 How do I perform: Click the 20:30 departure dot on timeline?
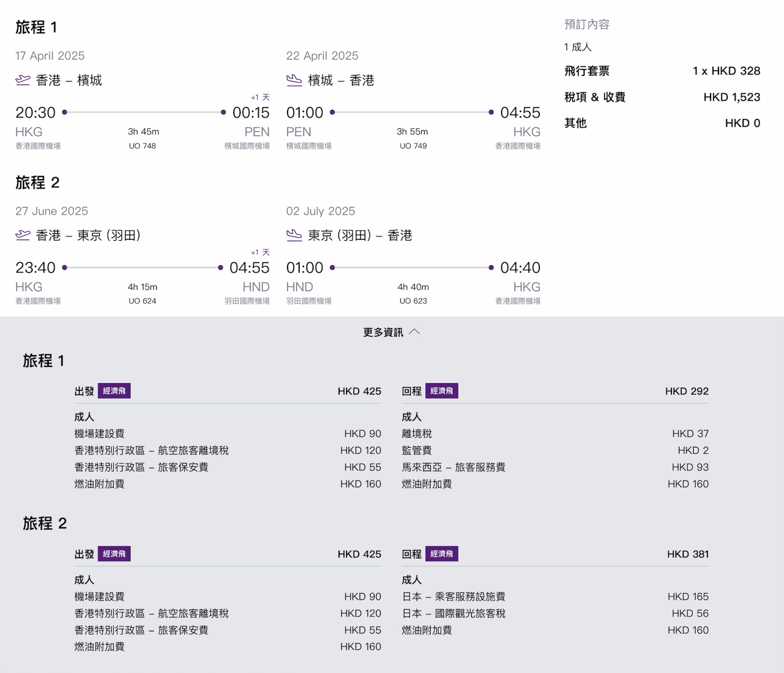[65, 112]
